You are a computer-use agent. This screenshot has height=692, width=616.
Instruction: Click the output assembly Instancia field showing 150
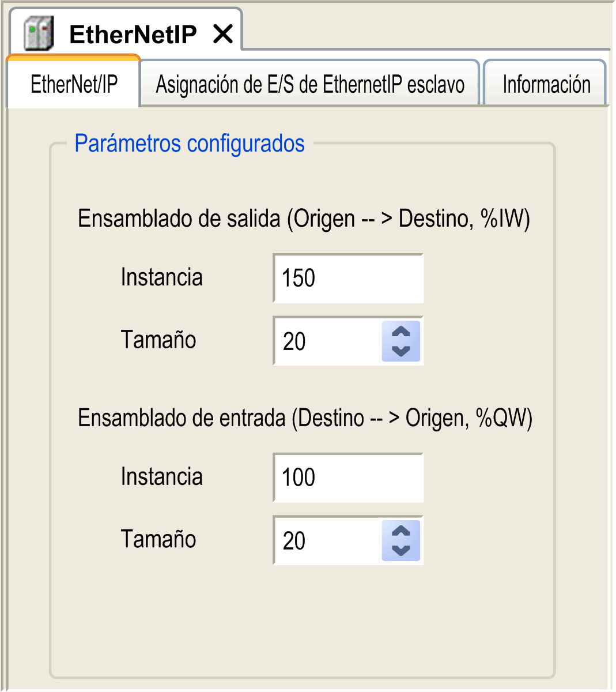tap(348, 278)
